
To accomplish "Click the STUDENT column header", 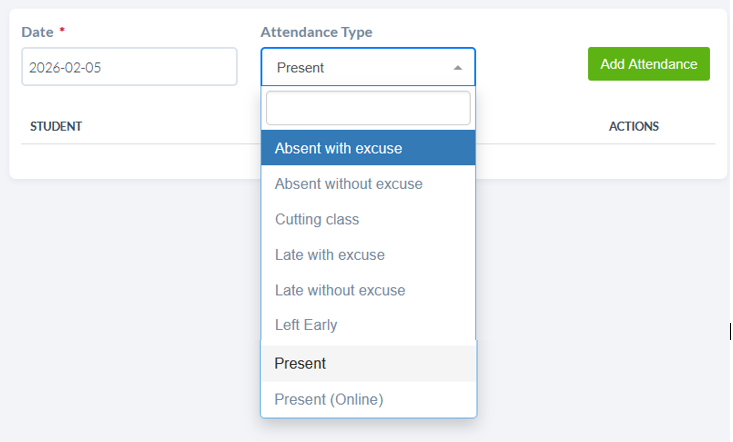I will tap(56, 127).
